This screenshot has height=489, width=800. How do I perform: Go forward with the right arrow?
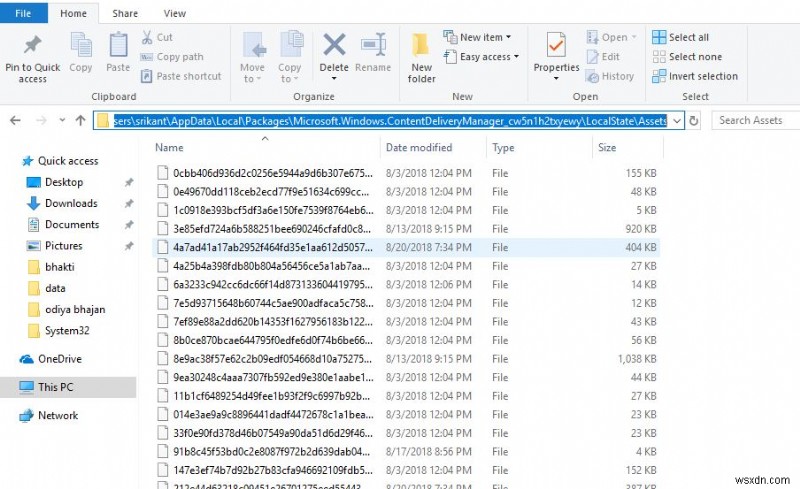pos(41,120)
